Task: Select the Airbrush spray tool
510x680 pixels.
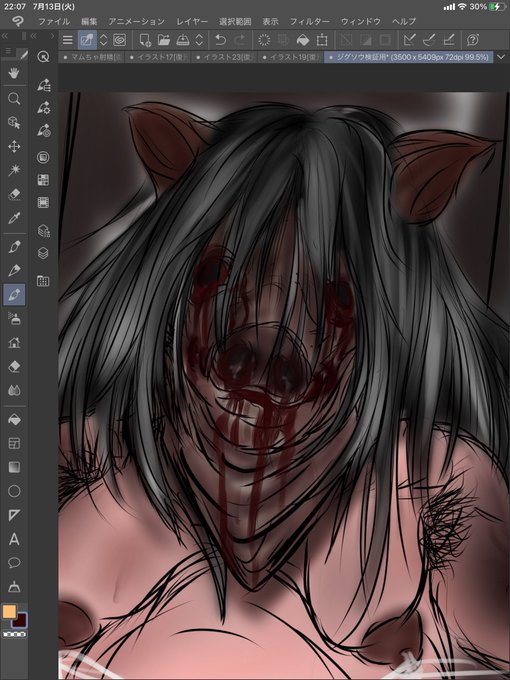Action: pos(14,319)
